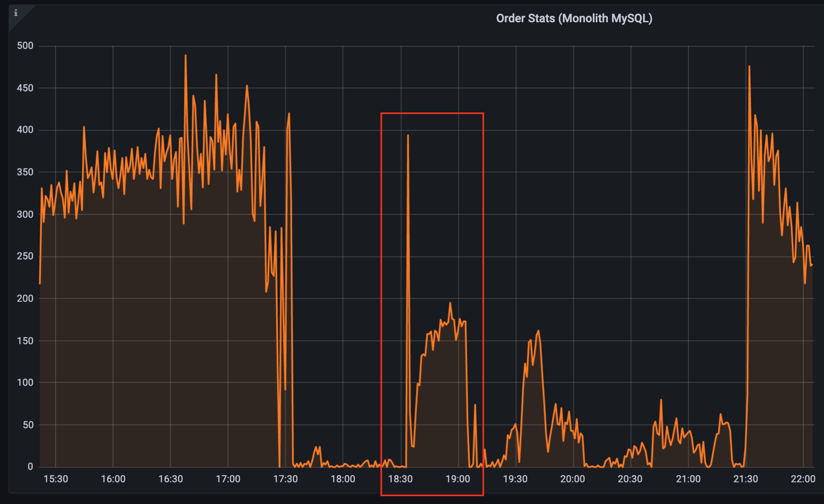
Task: Click the 450 y-axis value
Action: pyautogui.click(x=25, y=88)
